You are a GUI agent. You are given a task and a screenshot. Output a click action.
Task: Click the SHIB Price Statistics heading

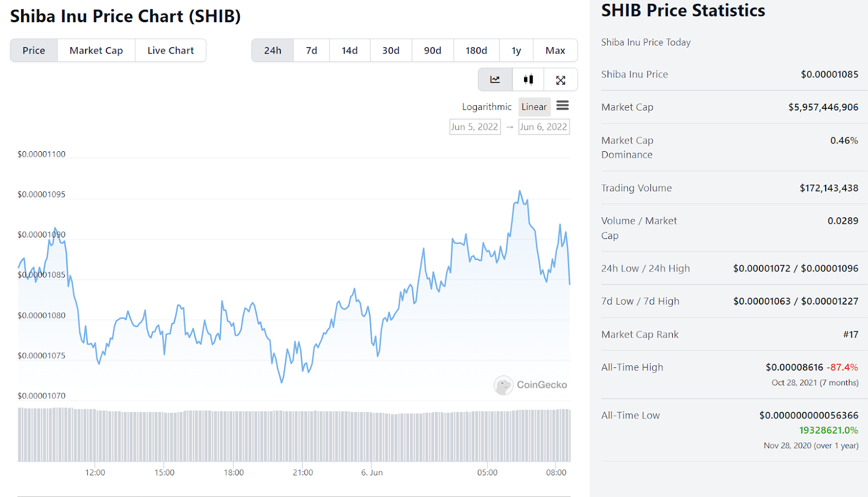pyautogui.click(x=683, y=10)
